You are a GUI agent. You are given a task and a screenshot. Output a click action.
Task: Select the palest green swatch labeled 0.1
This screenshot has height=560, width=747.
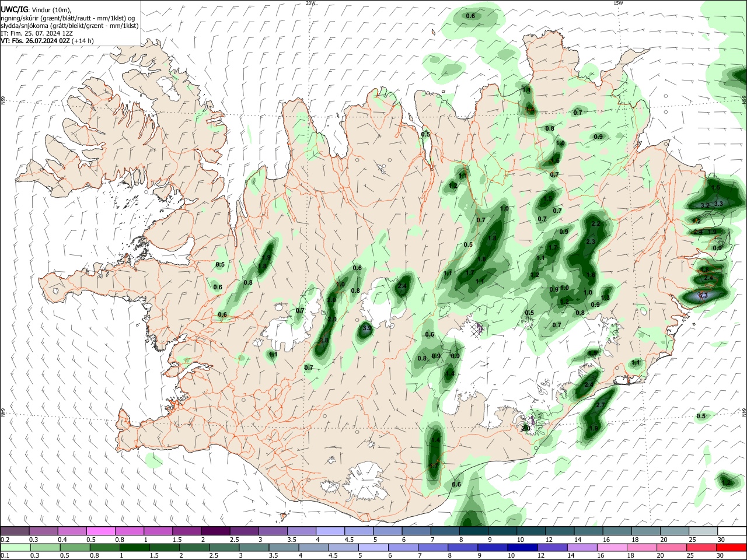(x=15, y=547)
